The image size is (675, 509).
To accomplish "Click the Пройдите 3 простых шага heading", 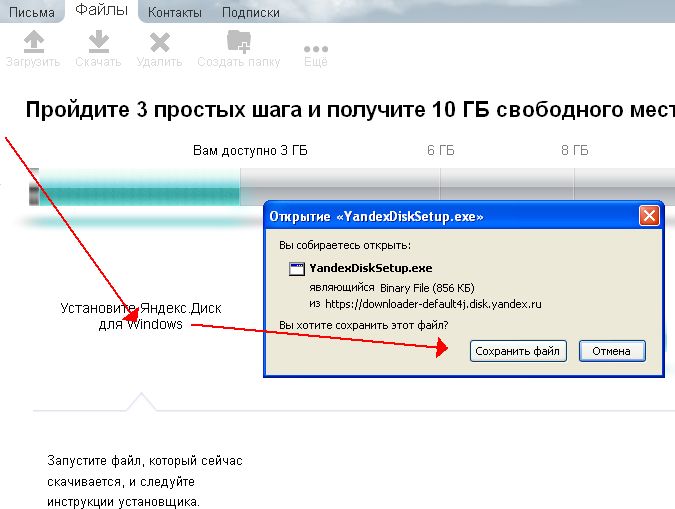I will pos(340,109).
